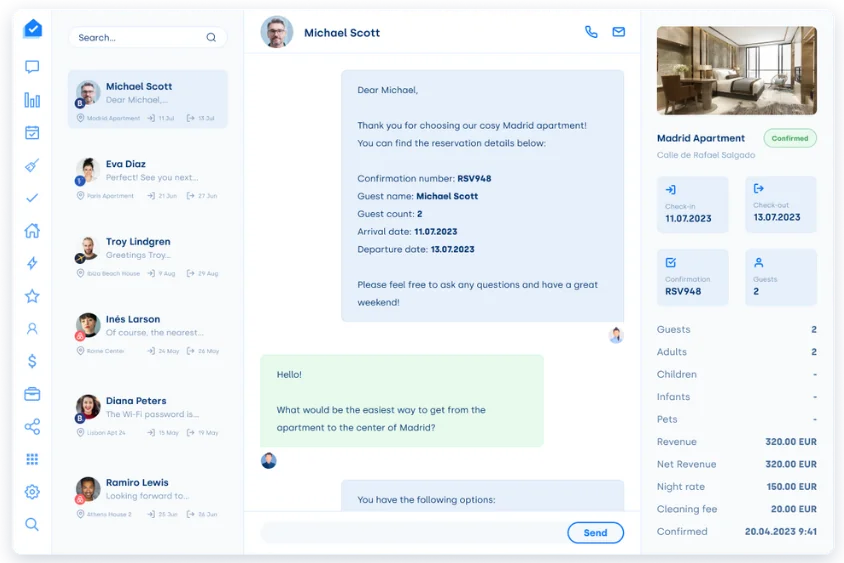
Task: Open the house properties sidebar icon
Action: 32,230
